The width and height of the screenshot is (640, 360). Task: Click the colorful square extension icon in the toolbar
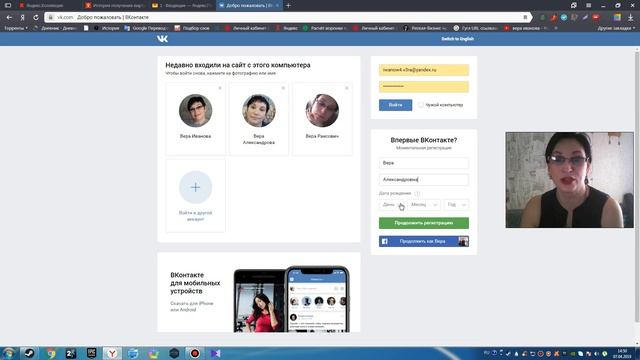tap(617, 18)
